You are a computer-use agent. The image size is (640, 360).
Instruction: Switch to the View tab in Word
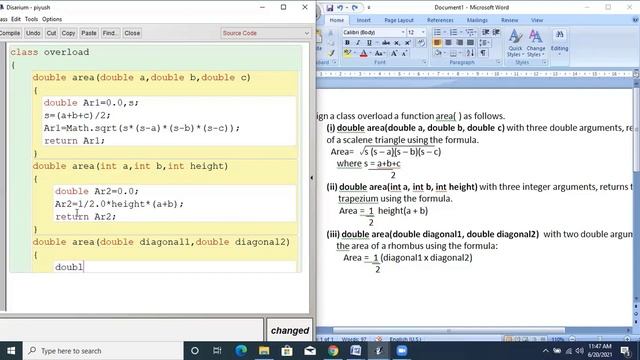(537, 20)
